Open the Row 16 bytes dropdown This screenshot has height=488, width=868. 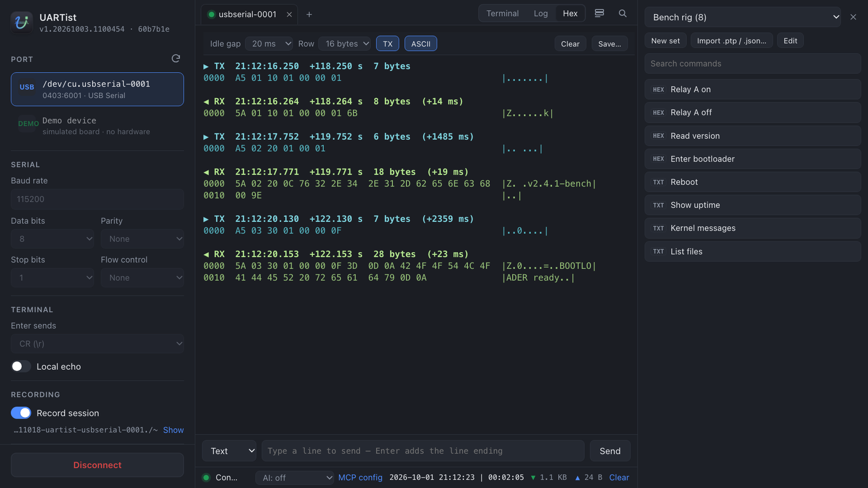(345, 43)
